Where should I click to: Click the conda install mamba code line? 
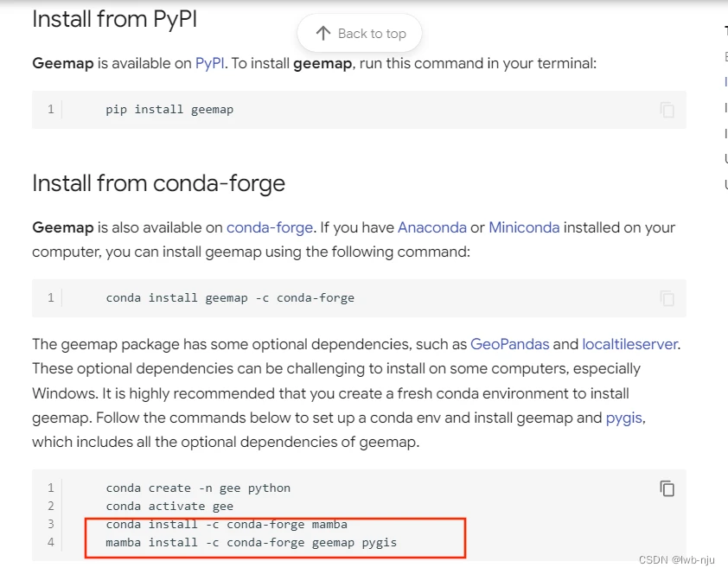pyautogui.click(x=227, y=524)
